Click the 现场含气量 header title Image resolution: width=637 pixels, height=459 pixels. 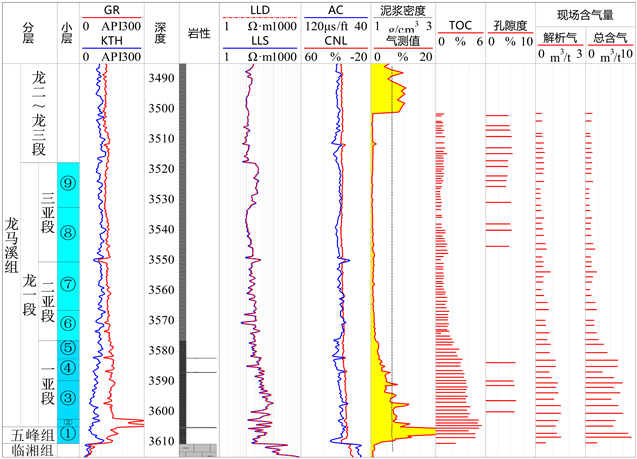[x=585, y=14]
